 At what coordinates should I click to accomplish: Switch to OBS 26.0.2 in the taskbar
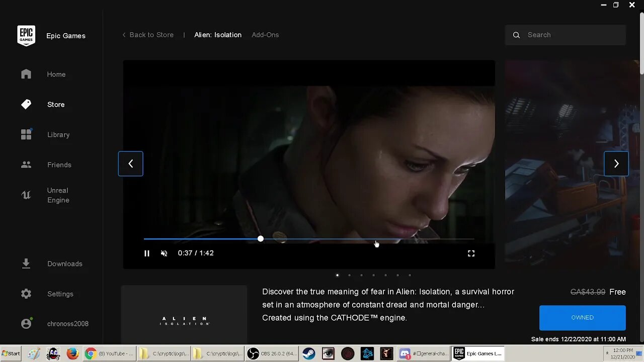pyautogui.click(x=271, y=354)
